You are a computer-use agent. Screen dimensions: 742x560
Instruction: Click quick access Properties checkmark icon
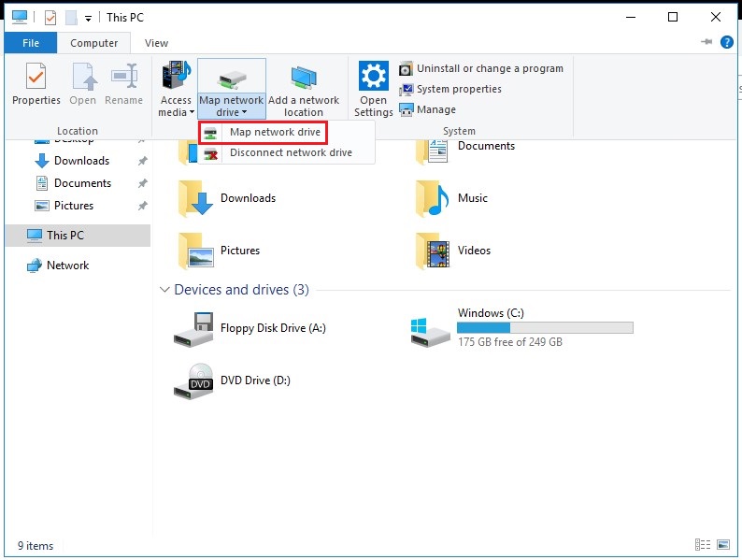pyautogui.click(x=50, y=18)
